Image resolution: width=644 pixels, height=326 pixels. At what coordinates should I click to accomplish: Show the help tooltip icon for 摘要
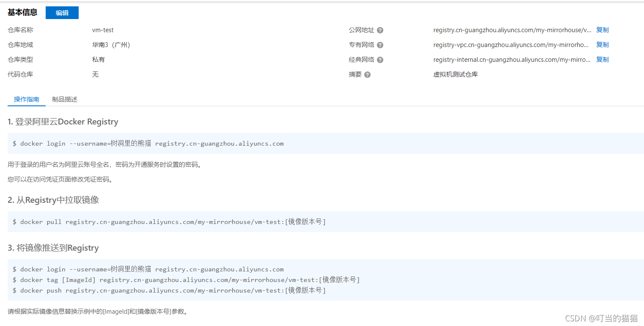(367, 75)
